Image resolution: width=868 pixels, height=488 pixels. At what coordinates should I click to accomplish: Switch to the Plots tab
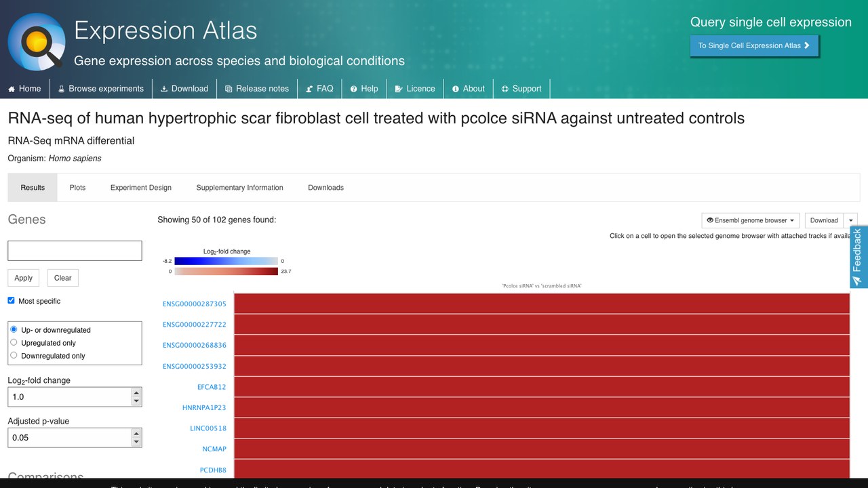pyautogui.click(x=77, y=188)
